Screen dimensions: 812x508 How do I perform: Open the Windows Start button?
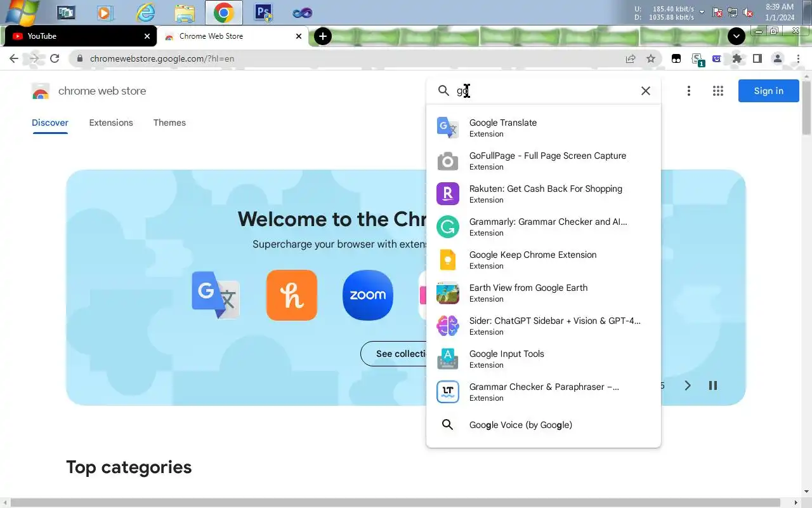pos(22,11)
